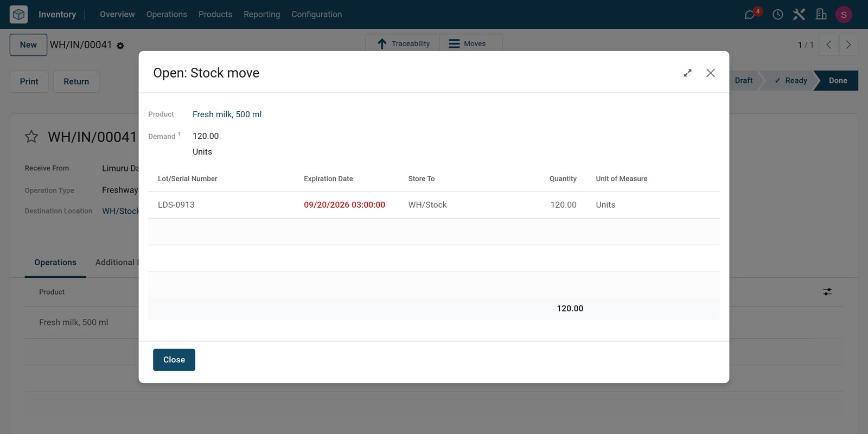Close the Stock move dialog with X
Viewport: 868px width, 434px height.
click(x=711, y=73)
